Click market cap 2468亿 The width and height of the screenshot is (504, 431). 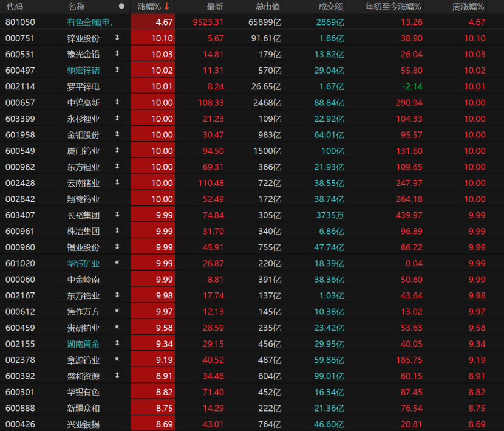tap(267, 103)
